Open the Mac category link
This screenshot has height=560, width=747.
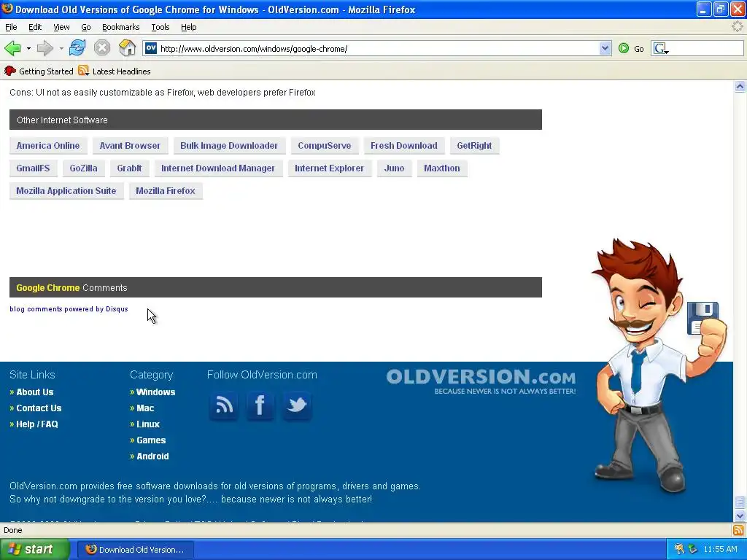145,408
